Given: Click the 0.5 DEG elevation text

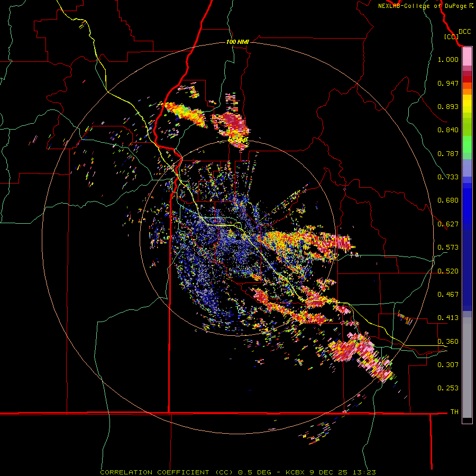Looking at the screenshot, I should tap(255, 472).
